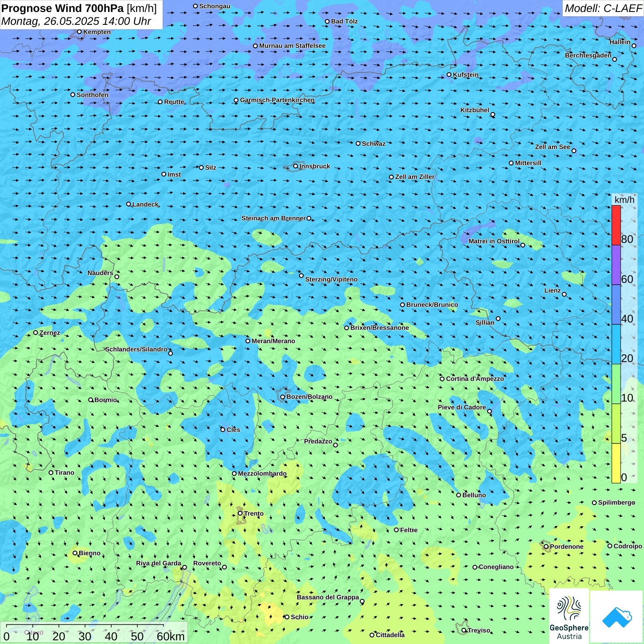Click the red 80 km/h legend color

616,225
